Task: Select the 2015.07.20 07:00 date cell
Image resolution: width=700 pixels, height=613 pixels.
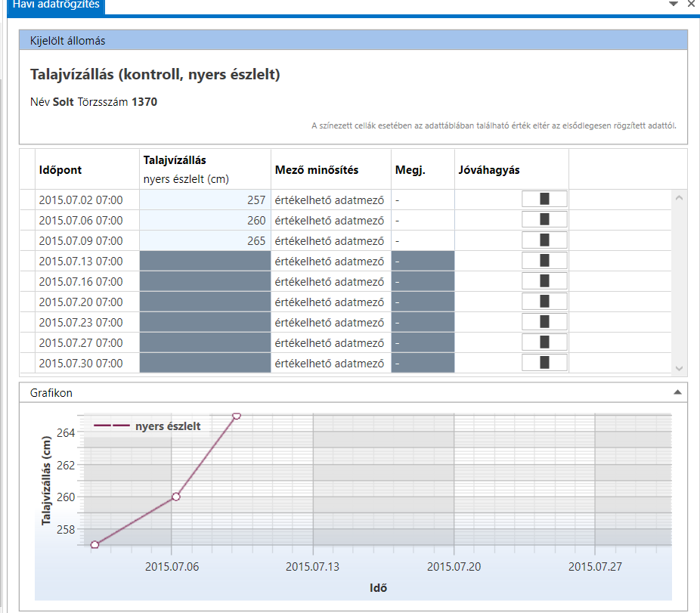Action: click(x=87, y=302)
